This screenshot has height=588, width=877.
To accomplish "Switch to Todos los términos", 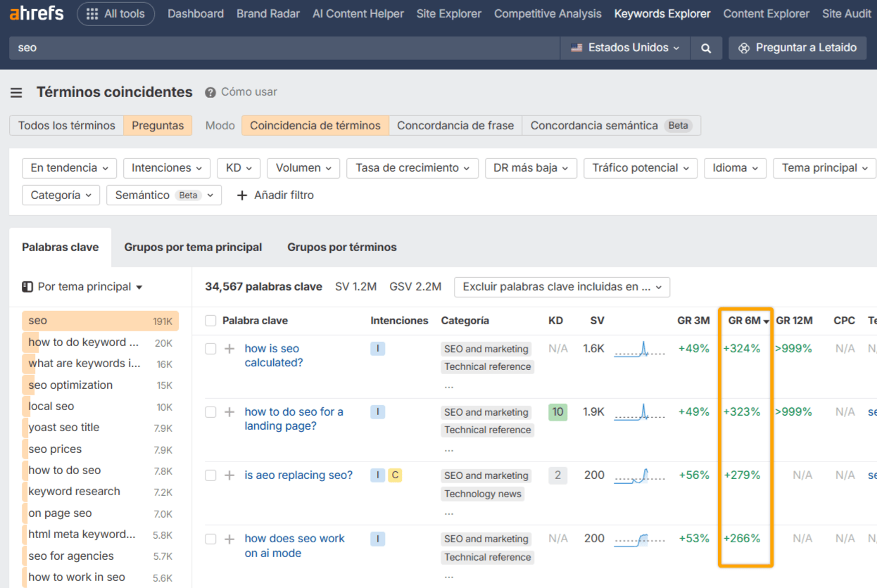I will [x=66, y=125].
